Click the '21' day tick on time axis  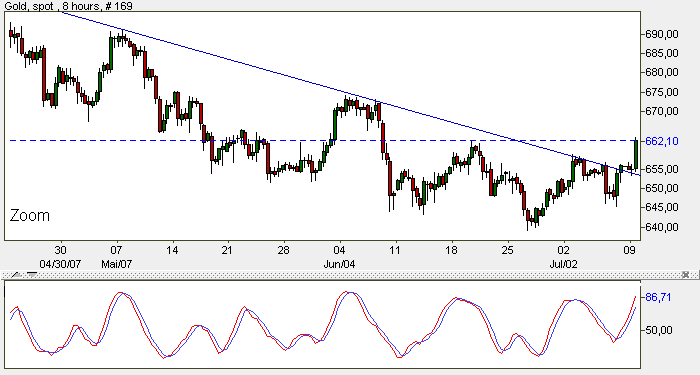pos(227,250)
